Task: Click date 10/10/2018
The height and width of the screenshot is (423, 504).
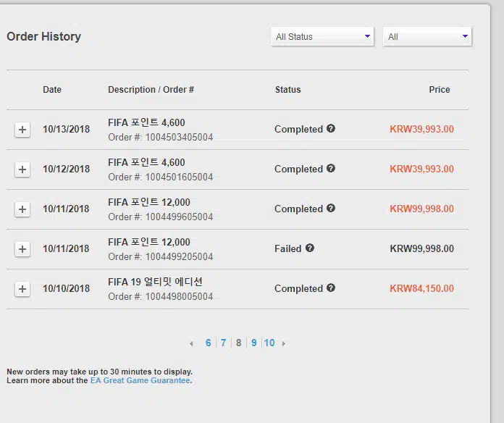Action: (x=66, y=289)
